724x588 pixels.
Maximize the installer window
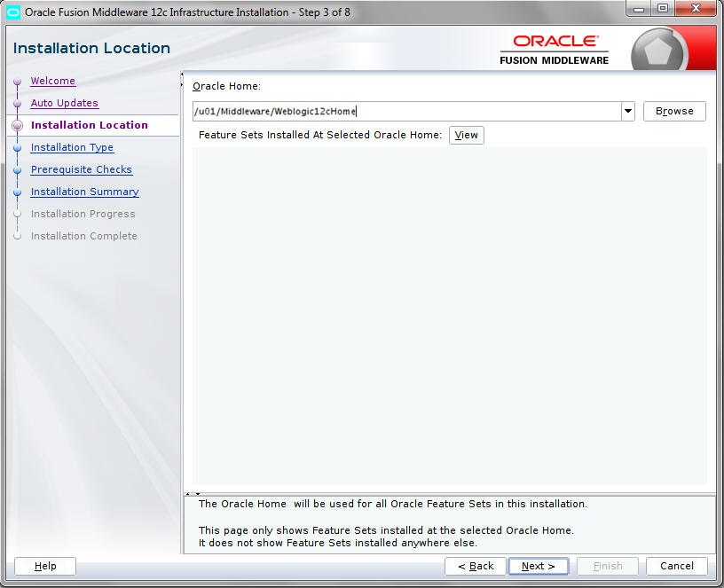663,9
